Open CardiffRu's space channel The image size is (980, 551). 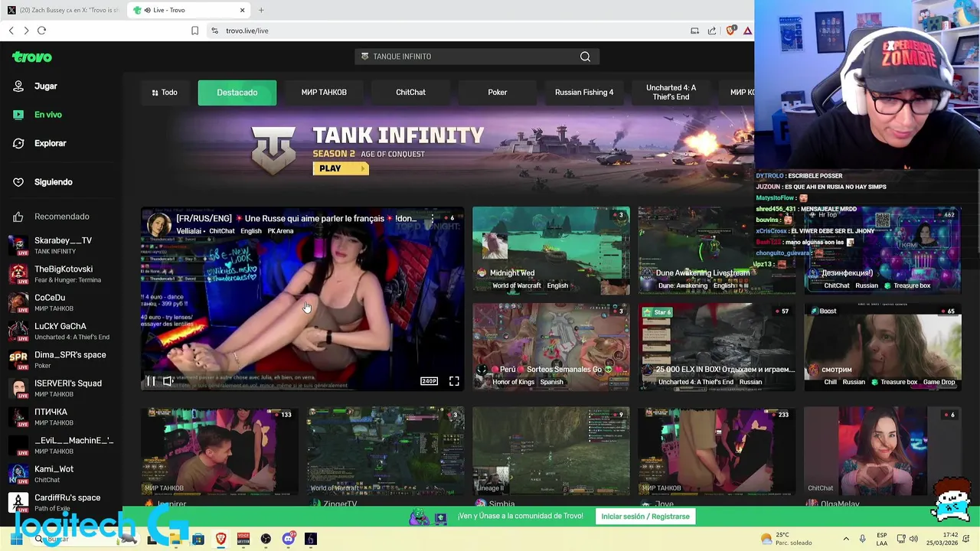[x=61, y=503]
